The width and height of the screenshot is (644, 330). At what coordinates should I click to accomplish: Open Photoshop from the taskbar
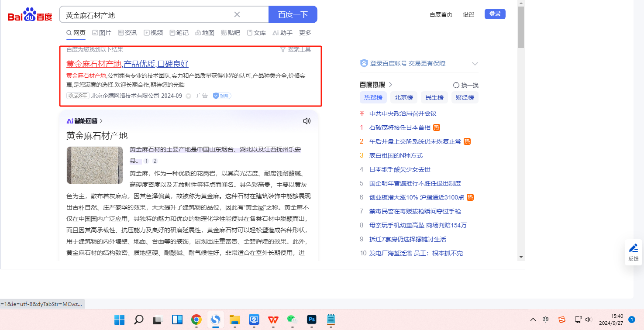(x=311, y=320)
